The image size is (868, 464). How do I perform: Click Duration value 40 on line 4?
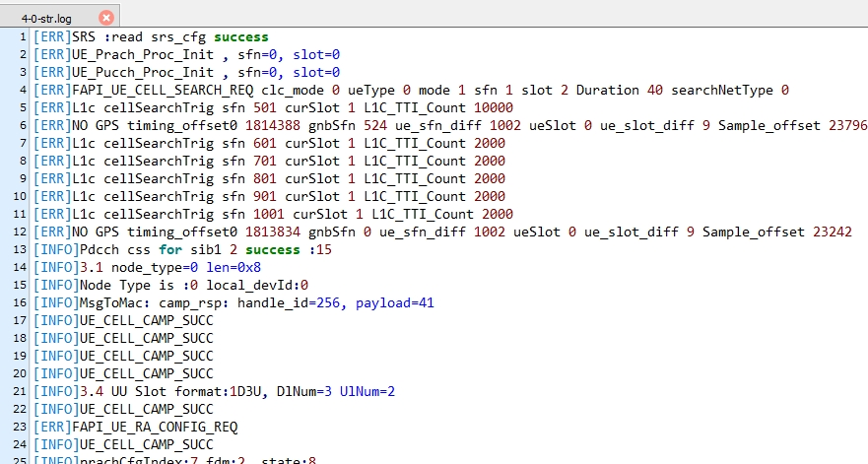click(655, 91)
